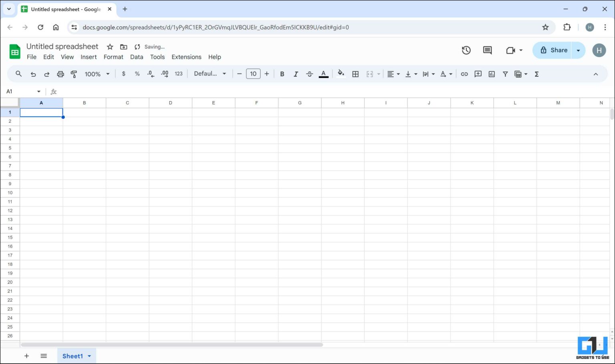Toggle italic formatting
This screenshot has width=615, height=364.
click(x=295, y=74)
